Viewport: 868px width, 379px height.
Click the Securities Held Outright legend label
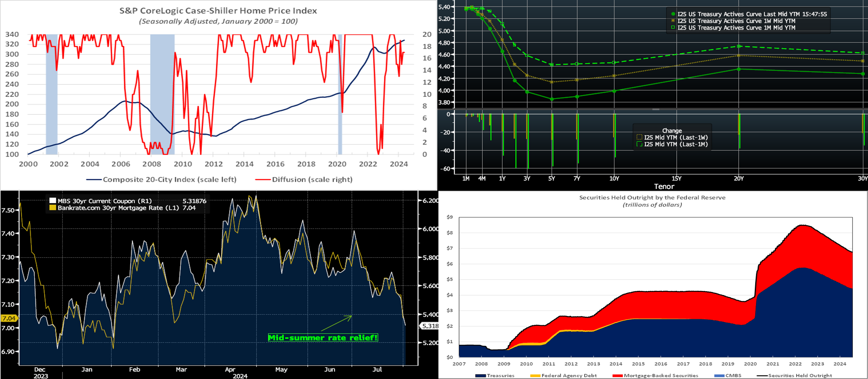click(x=800, y=375)
